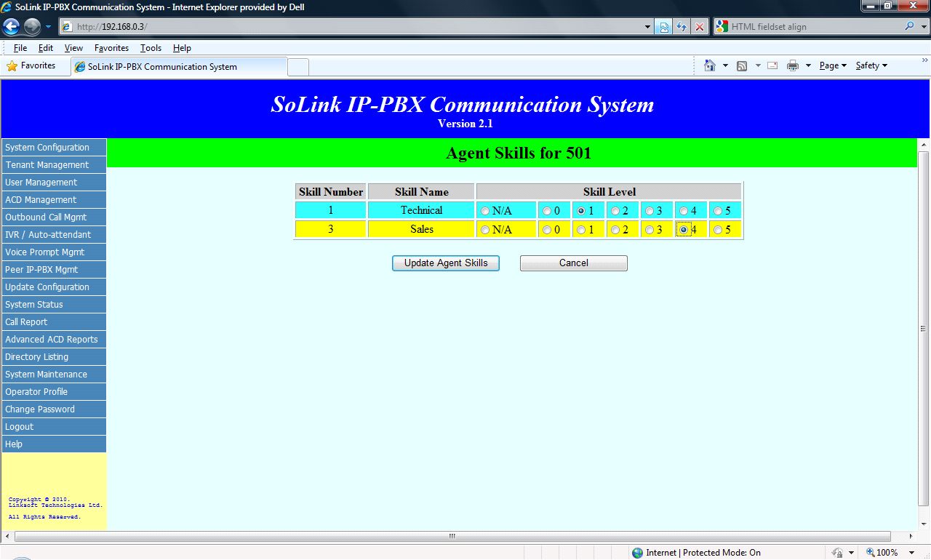The height and width of the screenshot is (560, 931).
Task: Click the Home icon in command bar
Action: click(710, 65)
